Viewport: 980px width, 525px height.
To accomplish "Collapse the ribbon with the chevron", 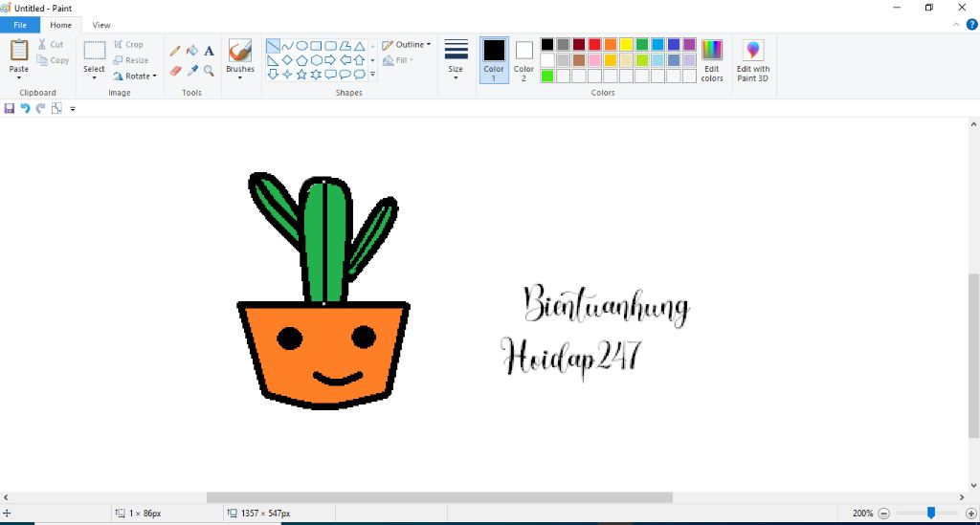I will point(956,25).
